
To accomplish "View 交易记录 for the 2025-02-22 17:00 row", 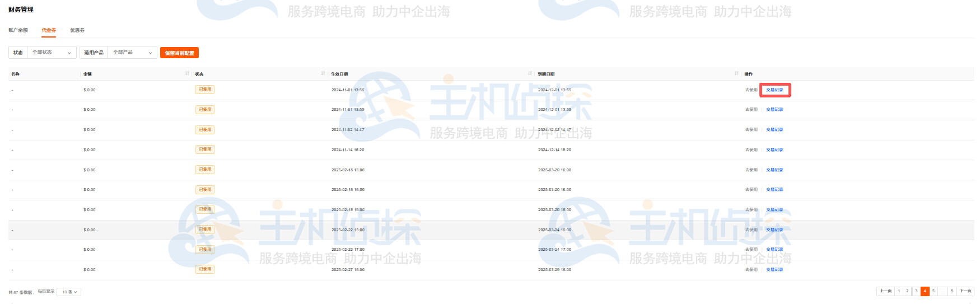I will 774,250.
